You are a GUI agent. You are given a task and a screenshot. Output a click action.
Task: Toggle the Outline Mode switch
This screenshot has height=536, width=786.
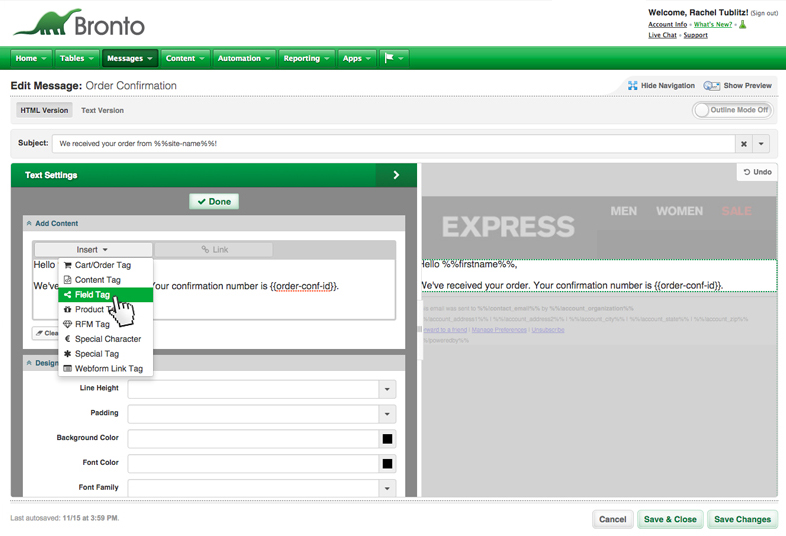point(733,110)
